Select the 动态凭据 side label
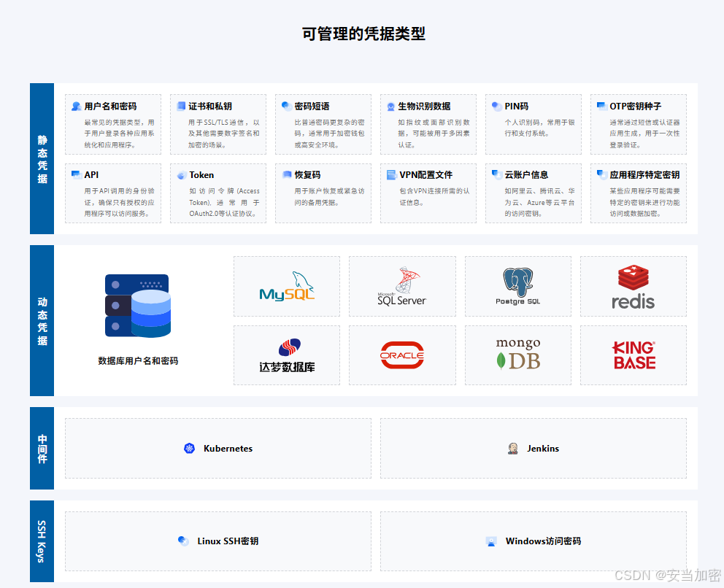724x588 pixels. coord(42,321)
